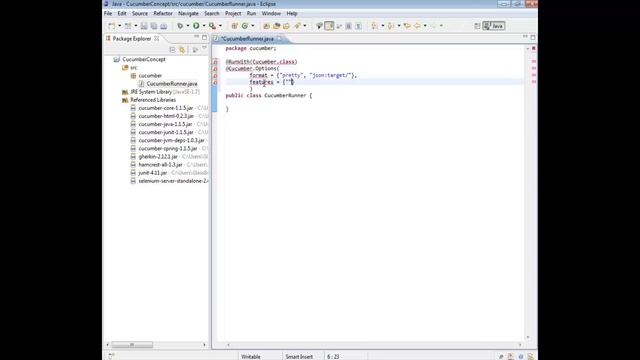Click the Open Perspective icon
The width and height of the screenshot is (640, 360).
[x=477, y=26]
